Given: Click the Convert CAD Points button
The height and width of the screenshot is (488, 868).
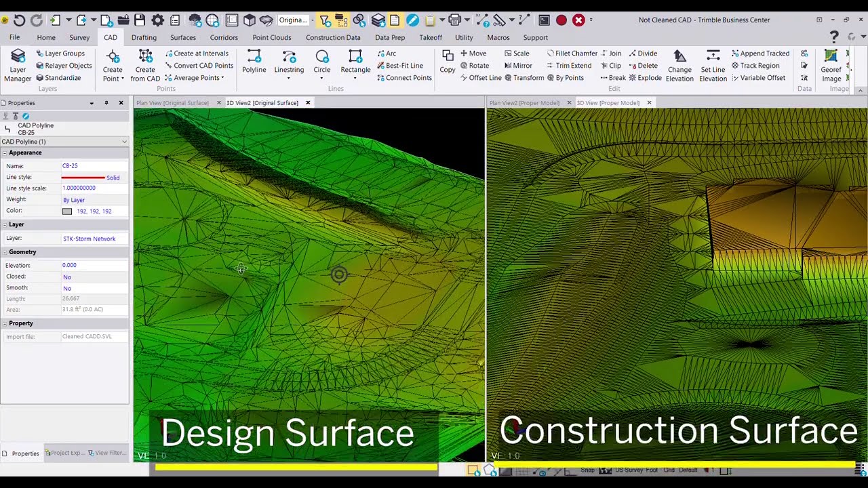Looking at the screenshot, I should [x=199, y=66].
